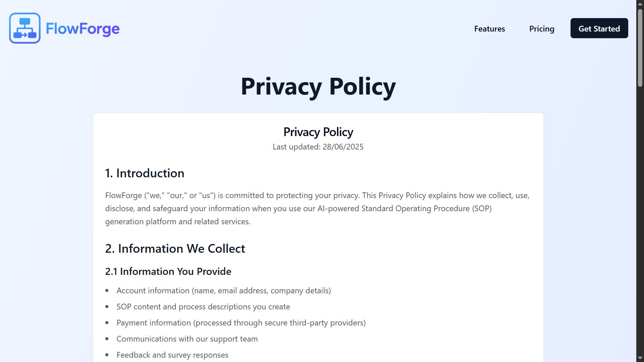Screen dimensions: 644x362
Task: Click the FlowForge flowchart logo icon
Action: point(25,28)
